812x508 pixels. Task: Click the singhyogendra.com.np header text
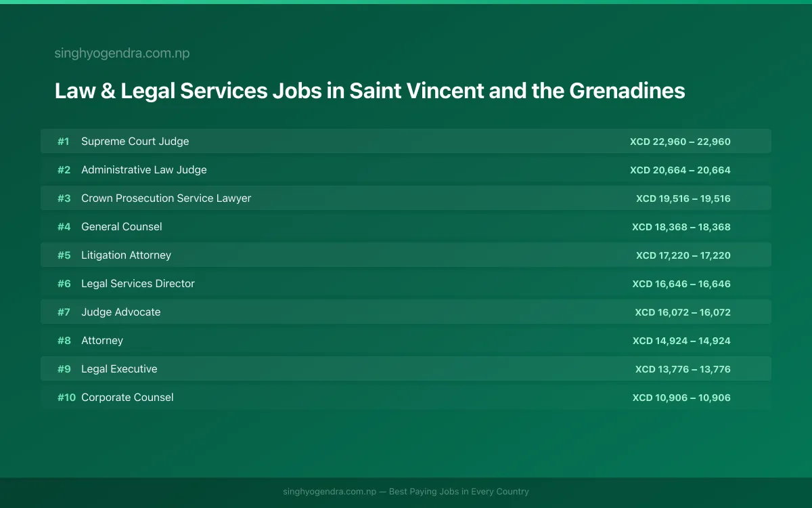coord(122,54)
